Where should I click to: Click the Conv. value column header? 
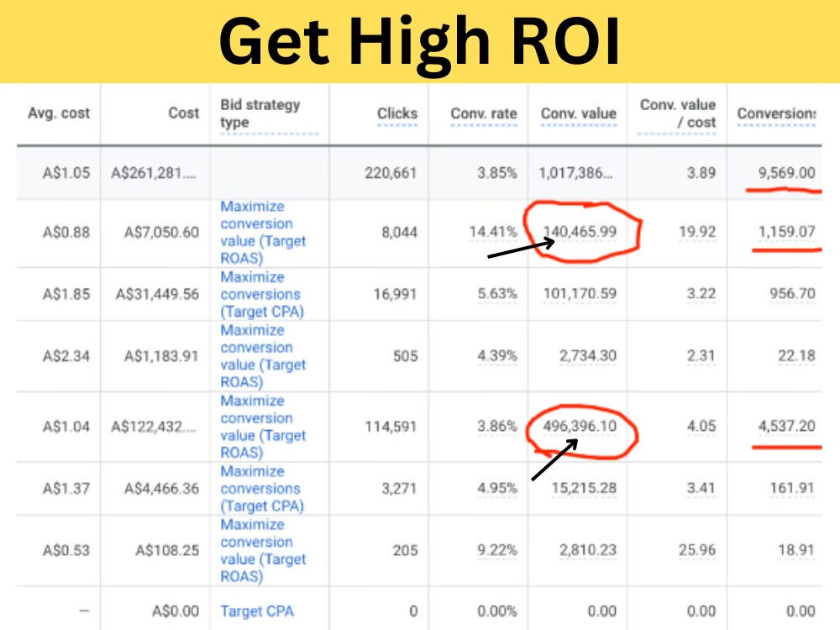[x=579, y=113]
